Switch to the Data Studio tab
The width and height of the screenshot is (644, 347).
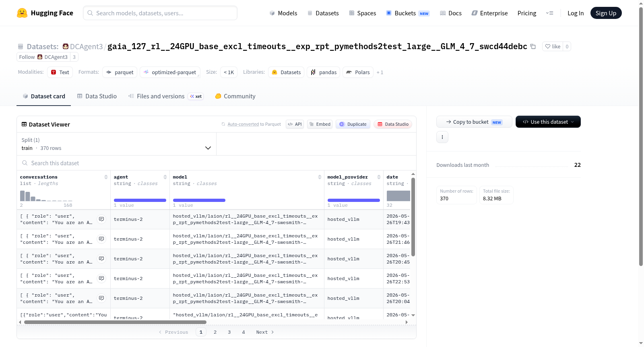[x=97, y=96]
